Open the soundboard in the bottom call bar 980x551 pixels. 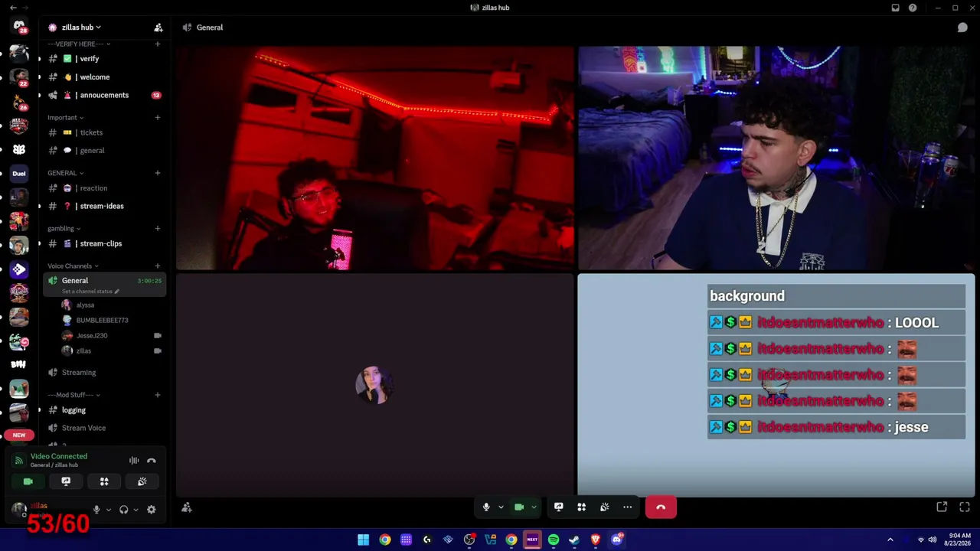pos(605,507)
